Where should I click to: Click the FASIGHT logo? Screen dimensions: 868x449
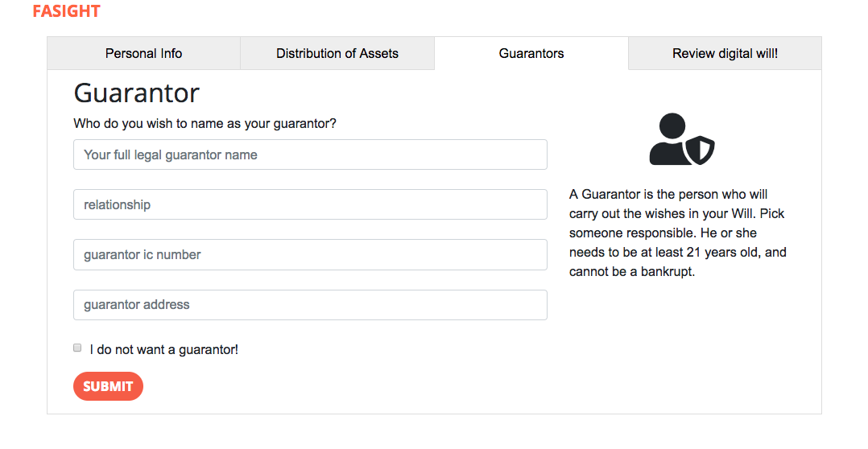coord(66,11)
